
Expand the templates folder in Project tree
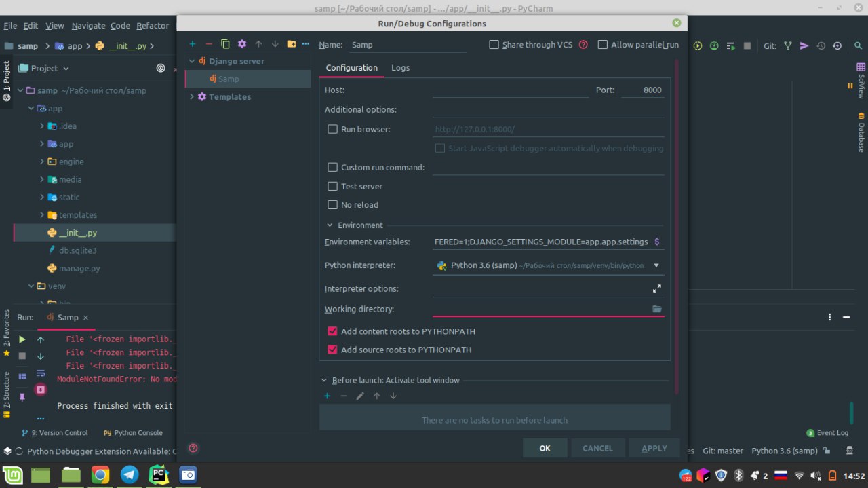pyautogui.click(x=41, y=215)
